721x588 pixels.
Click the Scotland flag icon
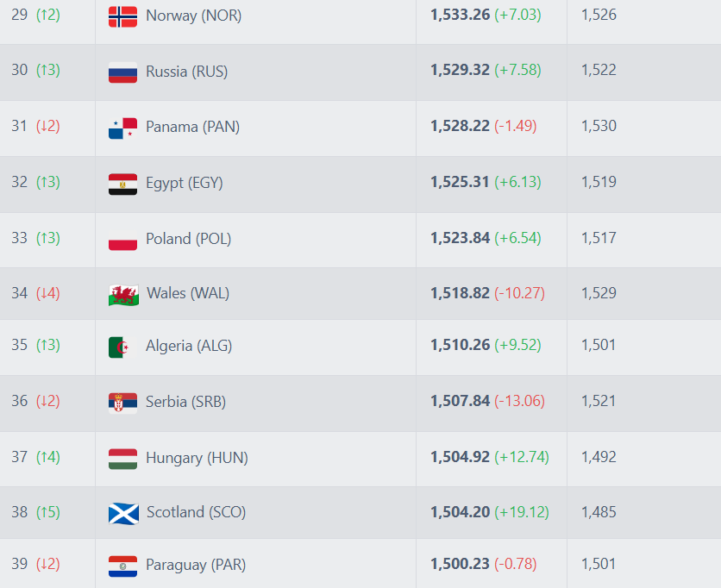pos(122,513)
